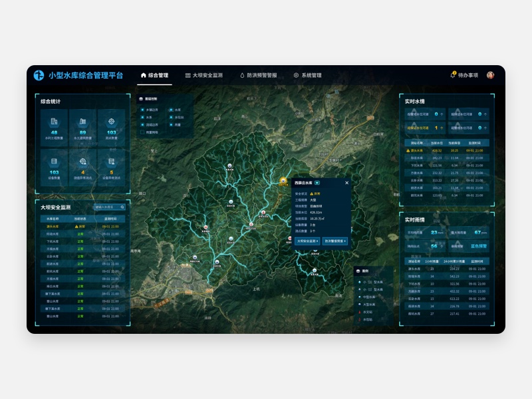Select the highlighted yellow reservoir marker on map
This screenshot has height=399, width=532.
click(283, 181)
